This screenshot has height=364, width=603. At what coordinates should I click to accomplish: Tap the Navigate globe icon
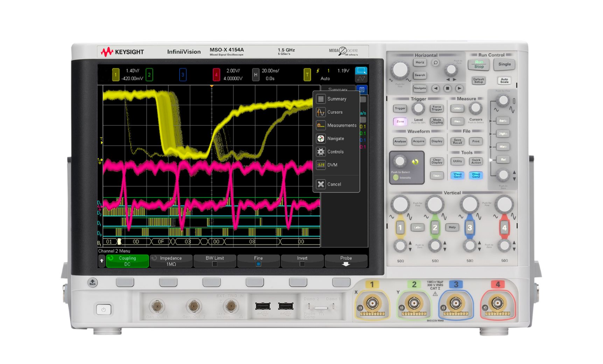pyautogui.click(x=321, y=138)
